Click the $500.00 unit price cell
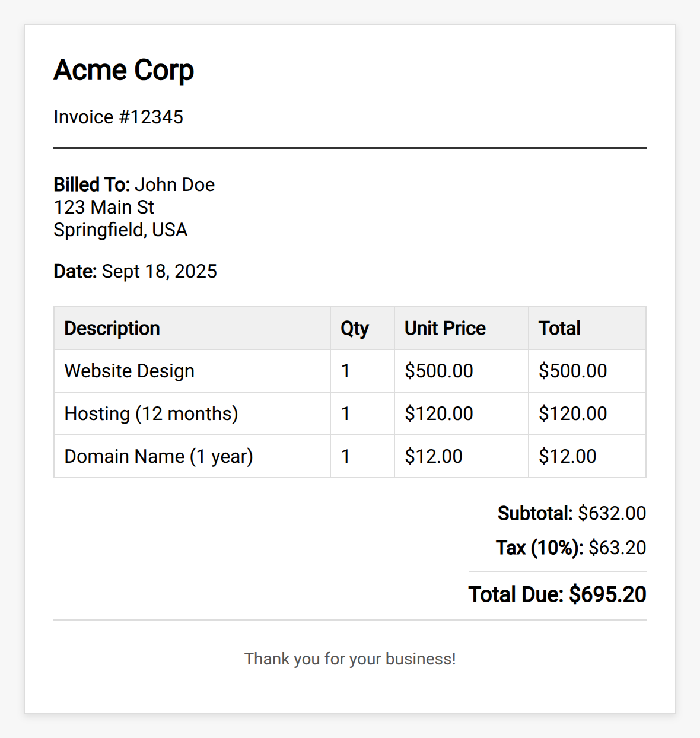Viewport: 700px width, 738px height. [x=439, y=371]
